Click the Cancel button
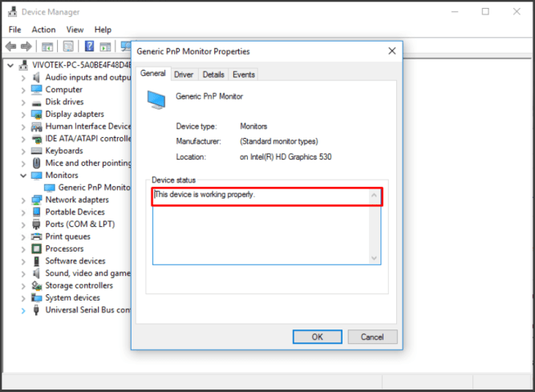The width and height of the screenshot is (535, 392). (372, 337)
